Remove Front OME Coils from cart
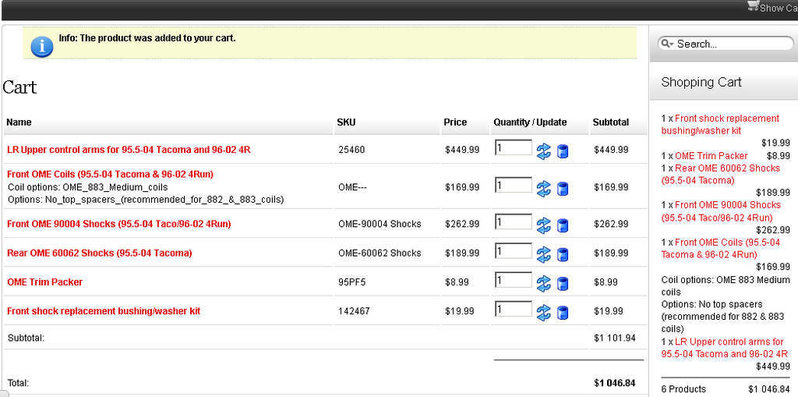Image resolution: width=798 pixels, height=397 pixels. point(562,189)
